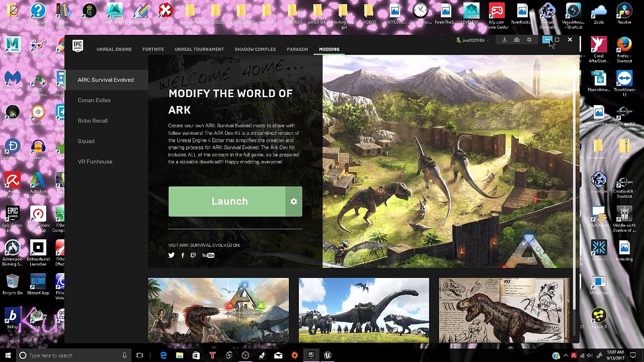
Task: Open File Explorer from the taskbar
Action: pyautogui.click(x=180, y=355)
